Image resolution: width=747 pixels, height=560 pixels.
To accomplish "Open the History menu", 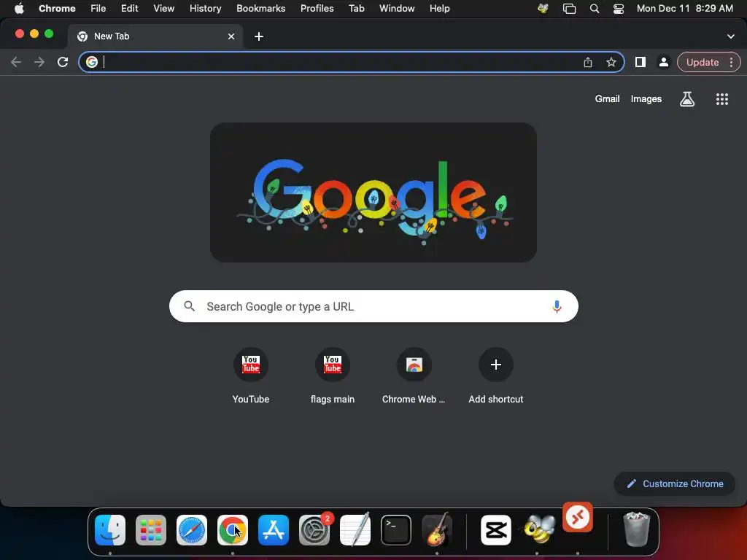I will tap(205, 8).
